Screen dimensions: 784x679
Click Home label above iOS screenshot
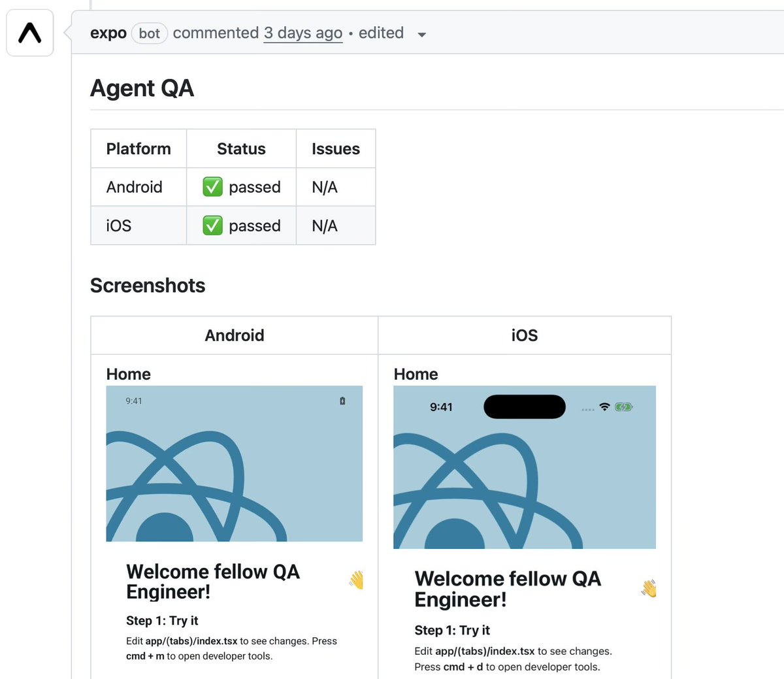(x=416, y=374)
